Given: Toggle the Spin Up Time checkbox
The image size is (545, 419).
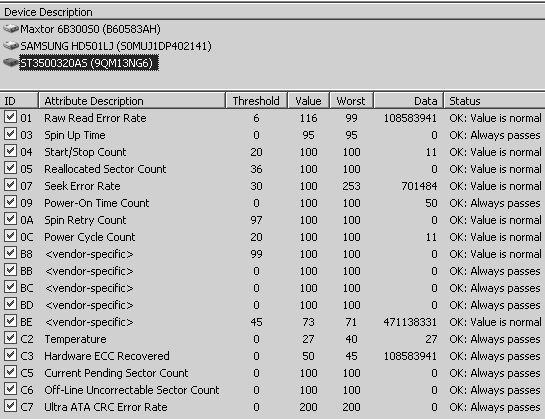Looking at the screenshot, I should click(x=10, y=134).
